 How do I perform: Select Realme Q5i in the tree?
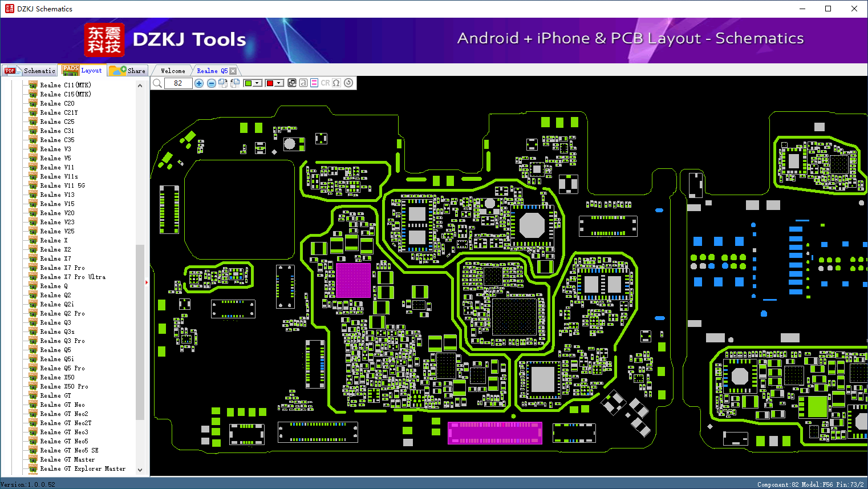click(57, 359)
